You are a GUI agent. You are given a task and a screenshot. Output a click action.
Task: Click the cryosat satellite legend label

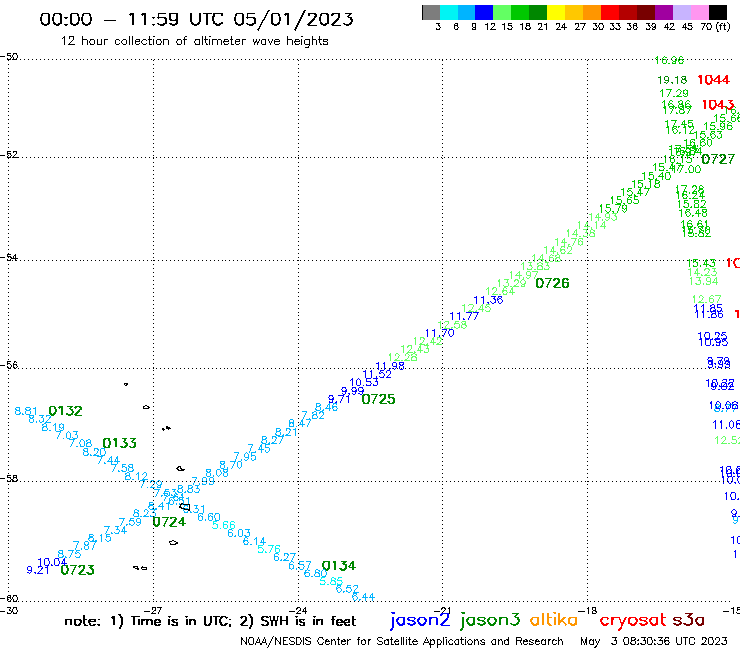633,620
